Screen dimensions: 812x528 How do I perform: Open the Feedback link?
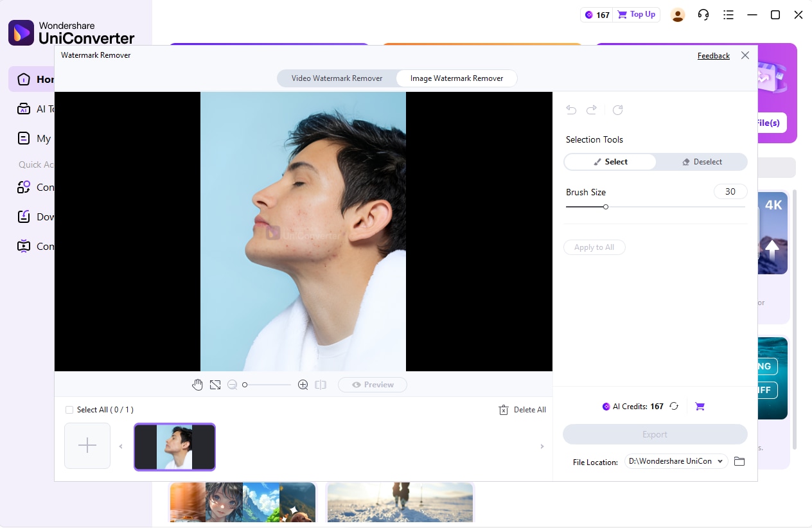(713, 55)
